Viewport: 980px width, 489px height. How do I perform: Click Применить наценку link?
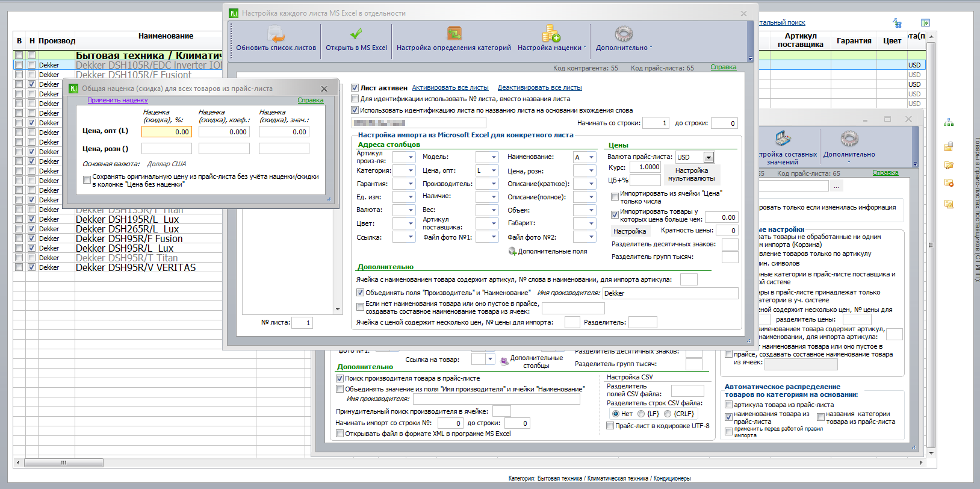tap(117, 101)
